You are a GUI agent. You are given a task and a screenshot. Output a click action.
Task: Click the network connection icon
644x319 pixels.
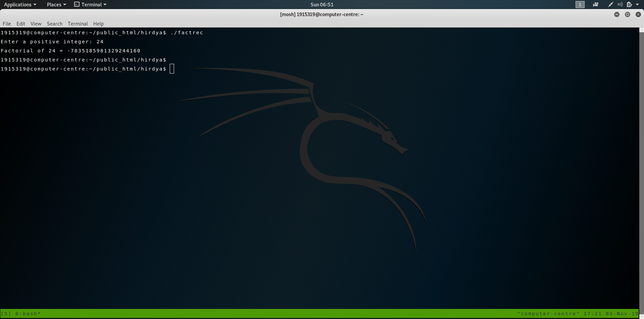[610, 4]
